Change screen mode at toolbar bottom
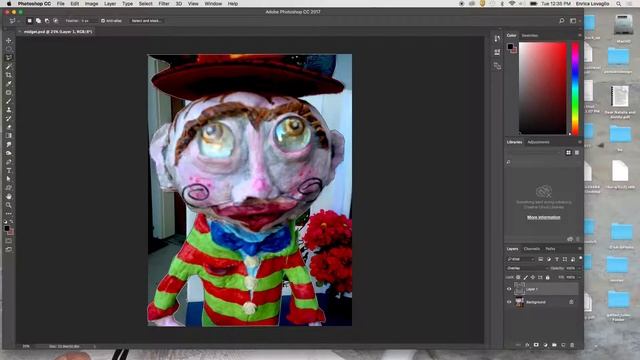 click(x=9, y=249)
